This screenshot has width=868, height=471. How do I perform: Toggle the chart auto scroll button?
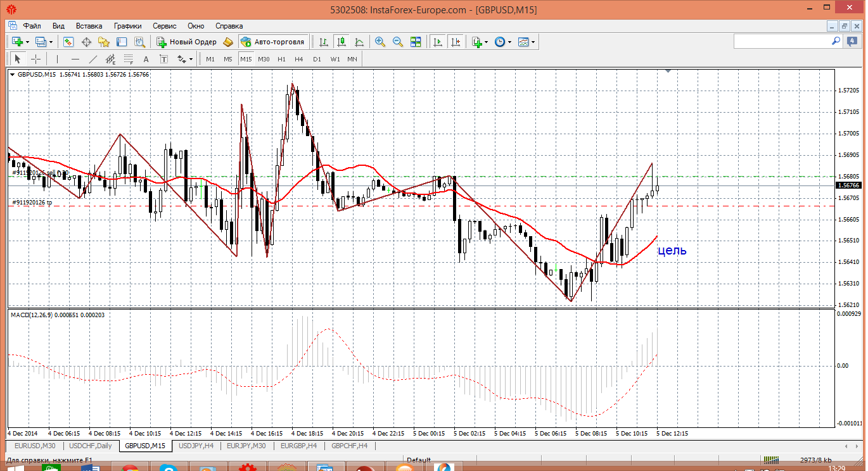point(437,42)
